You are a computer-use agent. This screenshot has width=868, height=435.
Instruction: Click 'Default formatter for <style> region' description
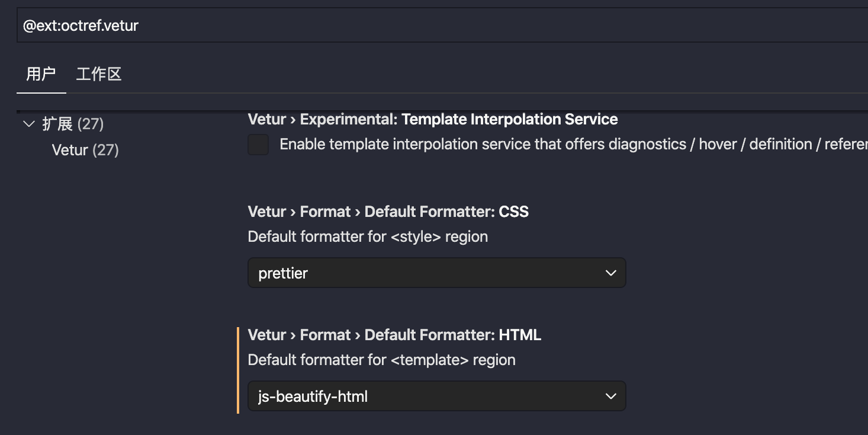(368, 236)
